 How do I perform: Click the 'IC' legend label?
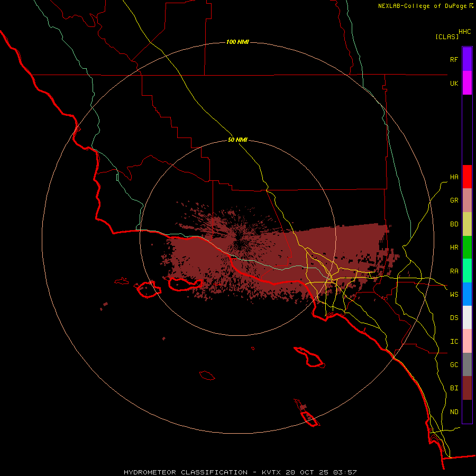(454, 342)
